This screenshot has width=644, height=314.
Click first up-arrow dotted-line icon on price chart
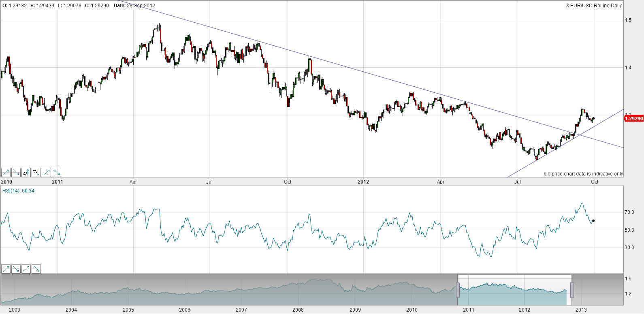click(x=6, y=173)
